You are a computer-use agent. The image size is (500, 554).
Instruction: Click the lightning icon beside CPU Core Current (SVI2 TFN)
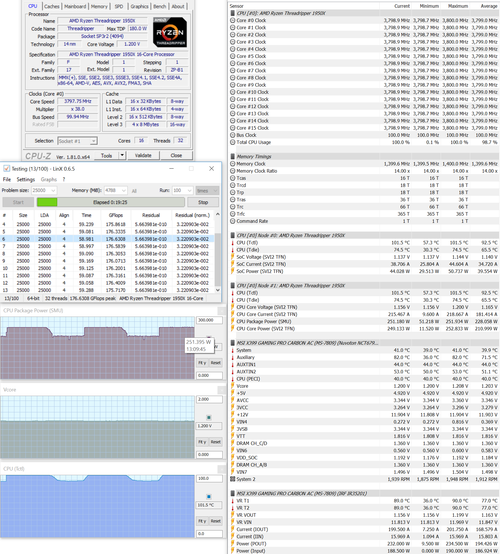click(233, 314)
